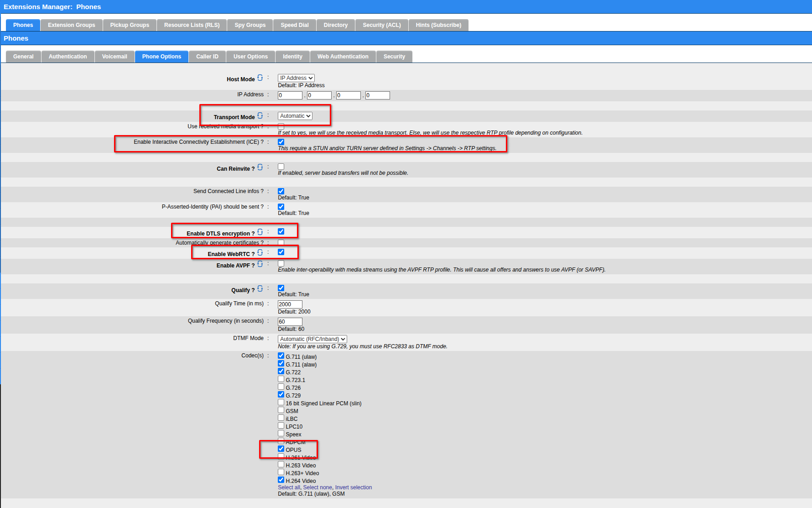Click the Invert selection link
Image resolution: width=812 pixels, height=508 pixels.
(x=353, y=487)
